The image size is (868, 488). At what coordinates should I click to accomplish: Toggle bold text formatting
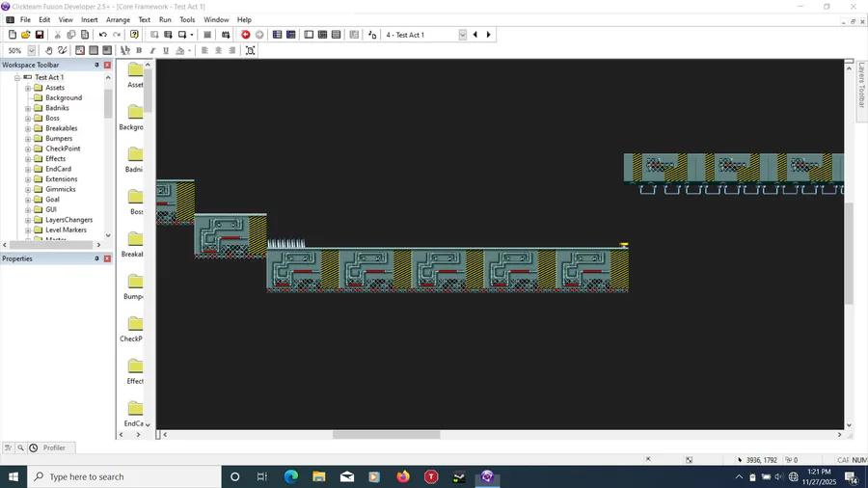tap(139, 50)
